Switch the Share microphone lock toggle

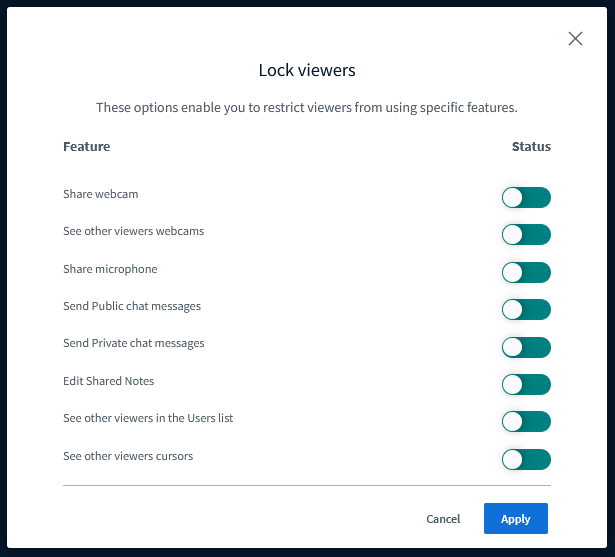pos(526,273)
